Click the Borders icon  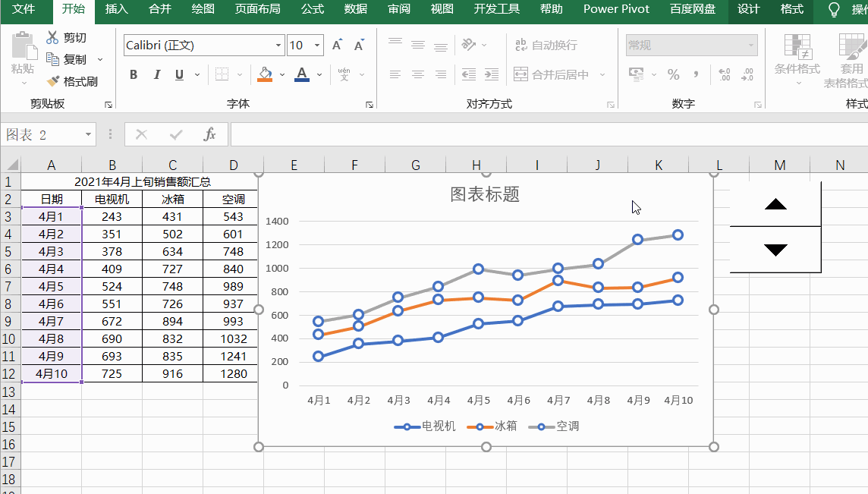click(222, 74)
